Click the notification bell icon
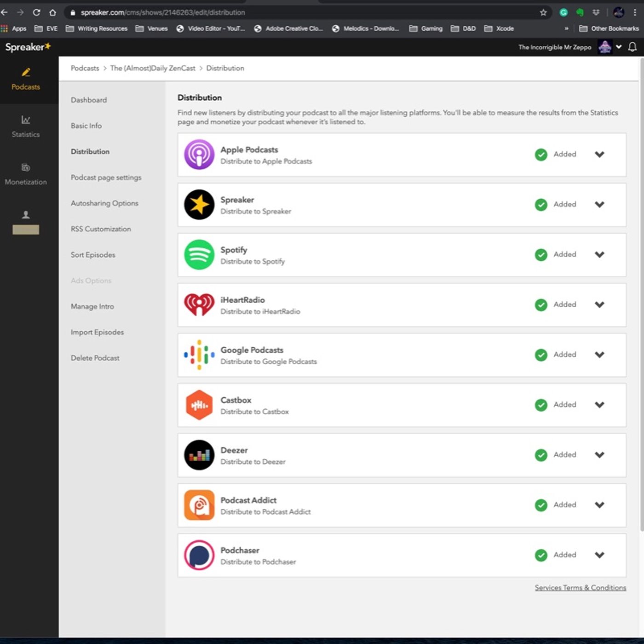This screenshot has height=644, width=644. tap(632, 47)
